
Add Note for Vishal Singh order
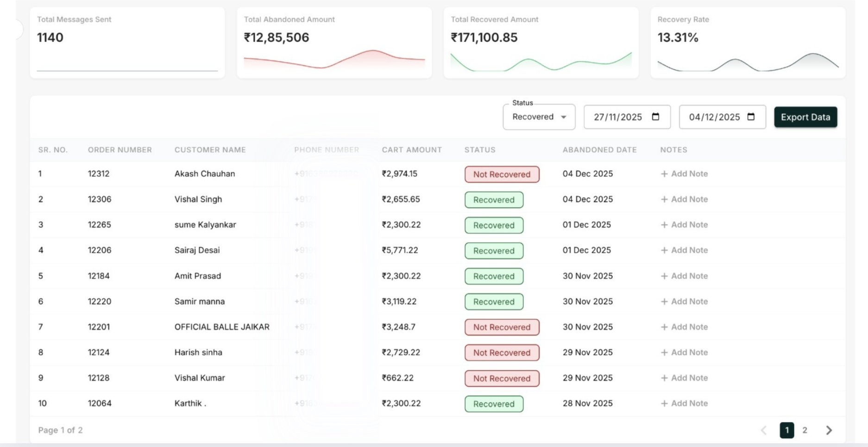coord(689,199)
